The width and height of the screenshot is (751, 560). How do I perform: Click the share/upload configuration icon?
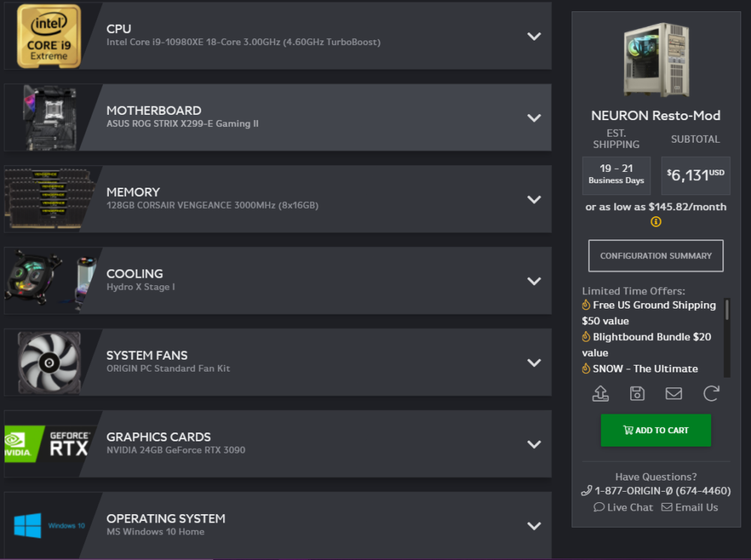pos(601,393)
